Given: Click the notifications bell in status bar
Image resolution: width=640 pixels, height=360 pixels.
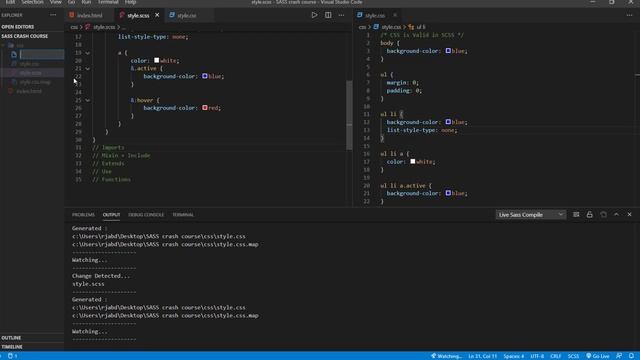Looking at the screenshot, I should (x=631, y=356).
